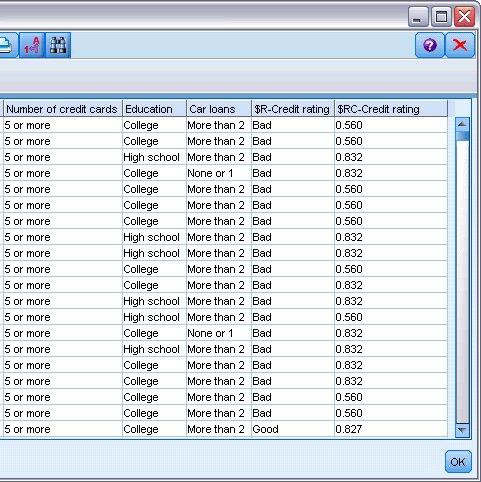Select the 0.827 confidence value cell
481x482 pixels.
coord(391,429)
